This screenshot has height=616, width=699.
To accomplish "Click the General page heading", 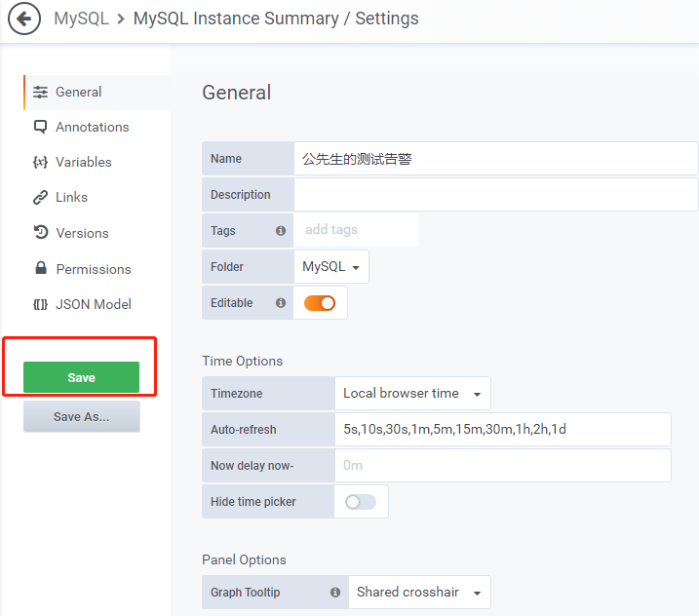I will [x=236, y=93].
